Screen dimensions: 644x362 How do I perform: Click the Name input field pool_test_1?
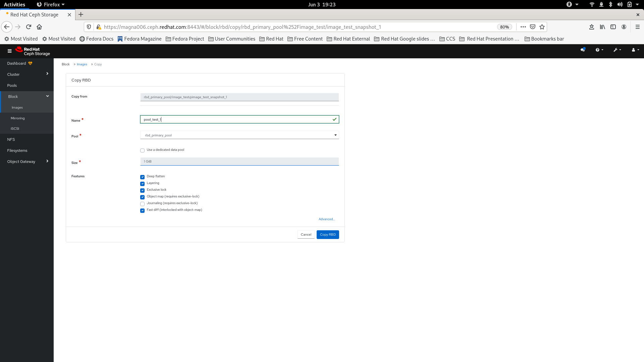pyautogui.click(x=239, y=119)
